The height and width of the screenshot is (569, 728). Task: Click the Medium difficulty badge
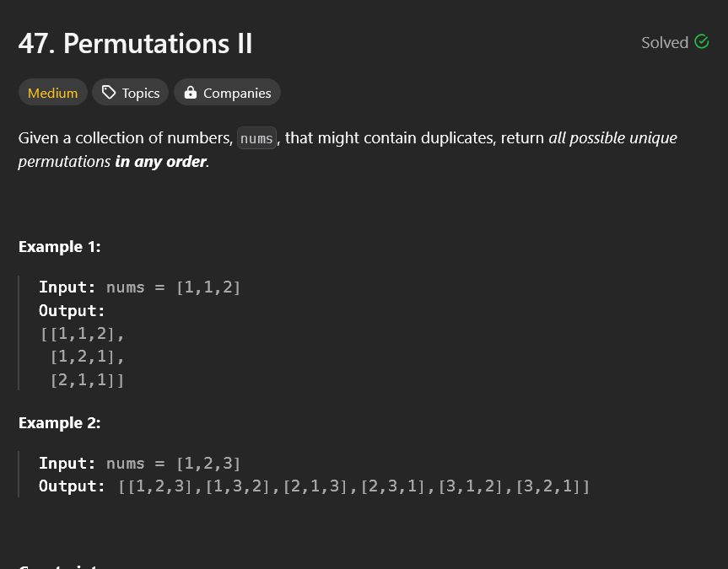pyautogui.click(x=53, y=93)
